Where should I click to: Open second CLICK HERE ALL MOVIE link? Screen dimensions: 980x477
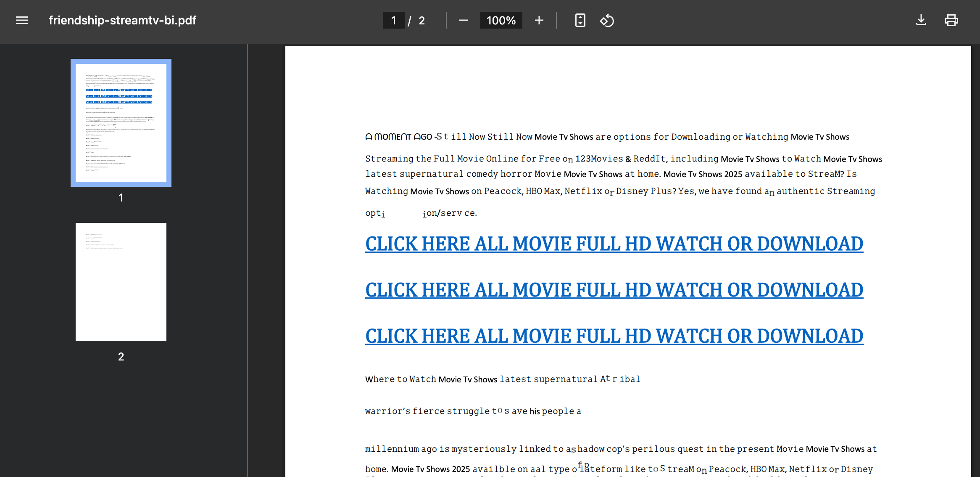click(614, 290)
